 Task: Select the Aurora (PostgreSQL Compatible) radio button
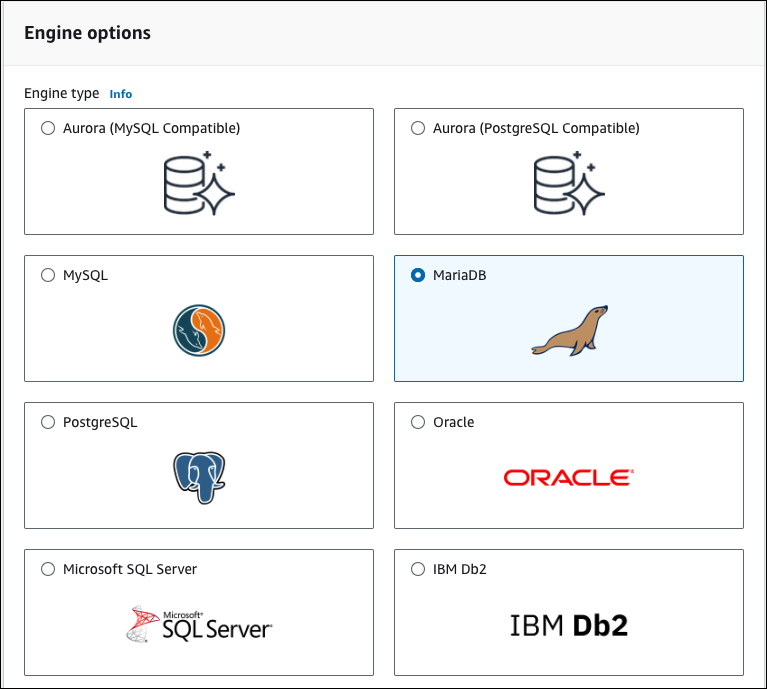point(418,128)
